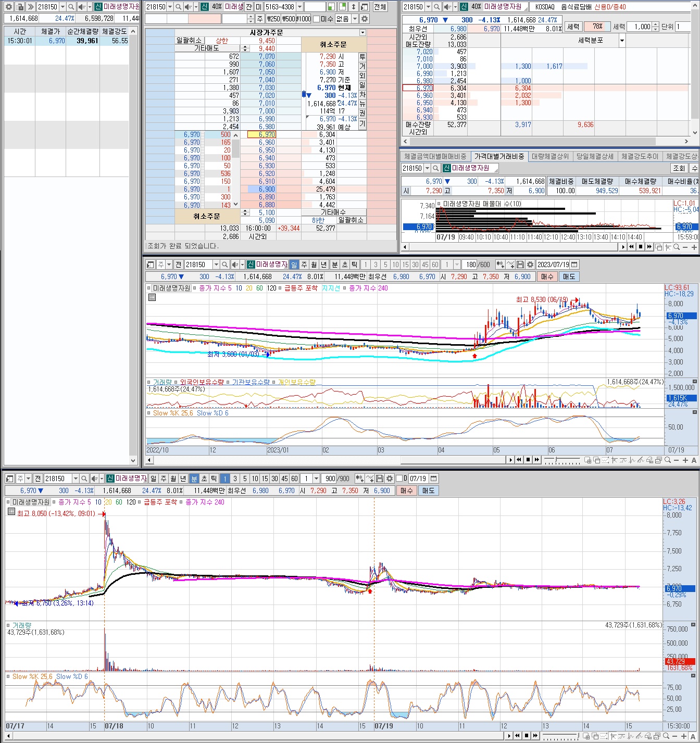Click the double-arrow icon in tick list window
This screenshot has height=743, width=700.
(x=31, y=7)
